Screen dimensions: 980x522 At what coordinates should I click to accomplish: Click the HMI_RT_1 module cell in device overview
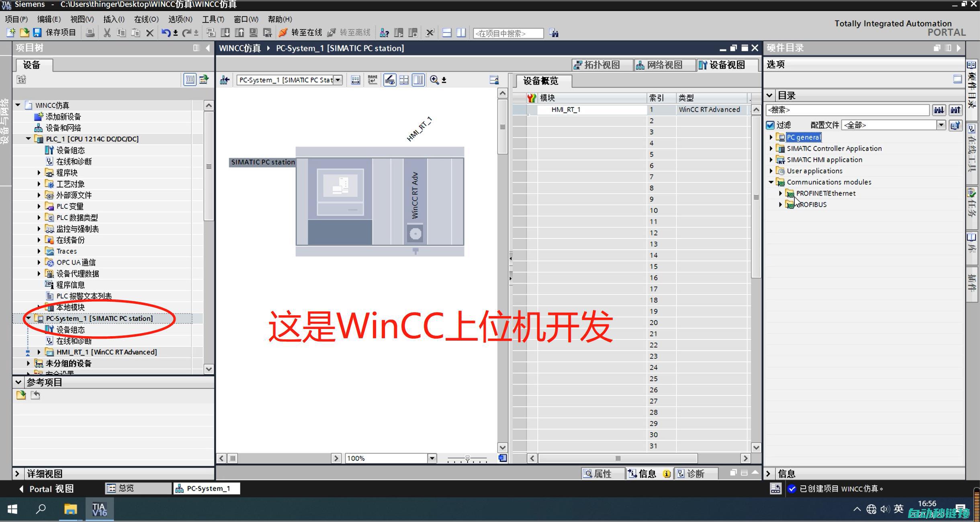[x=591, y=109]
